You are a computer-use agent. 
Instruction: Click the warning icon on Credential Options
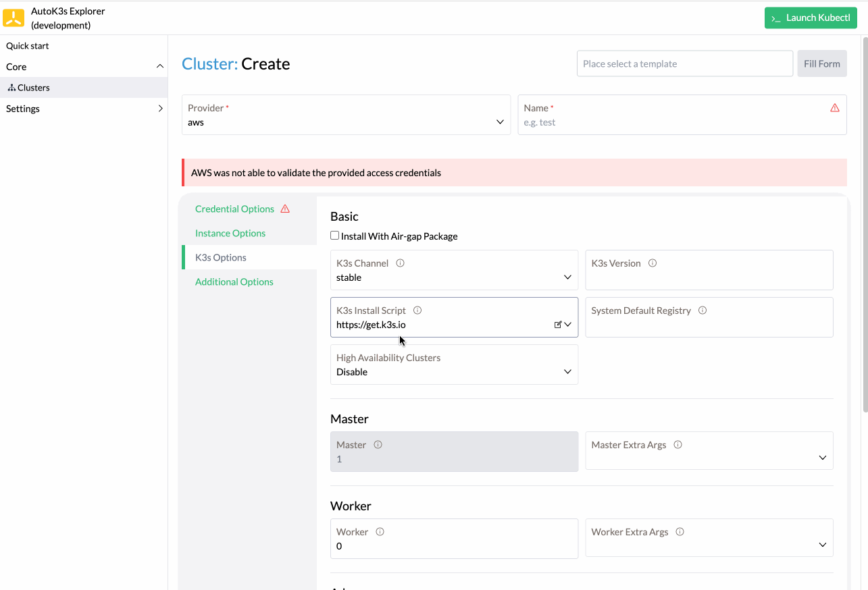(284, 209)
